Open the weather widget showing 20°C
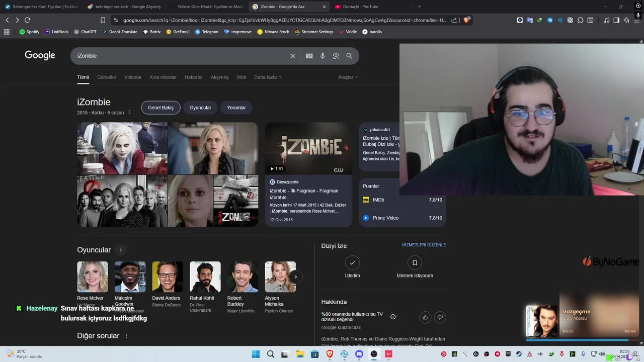Viewport: 644px width, 362px height. point(24,354)
